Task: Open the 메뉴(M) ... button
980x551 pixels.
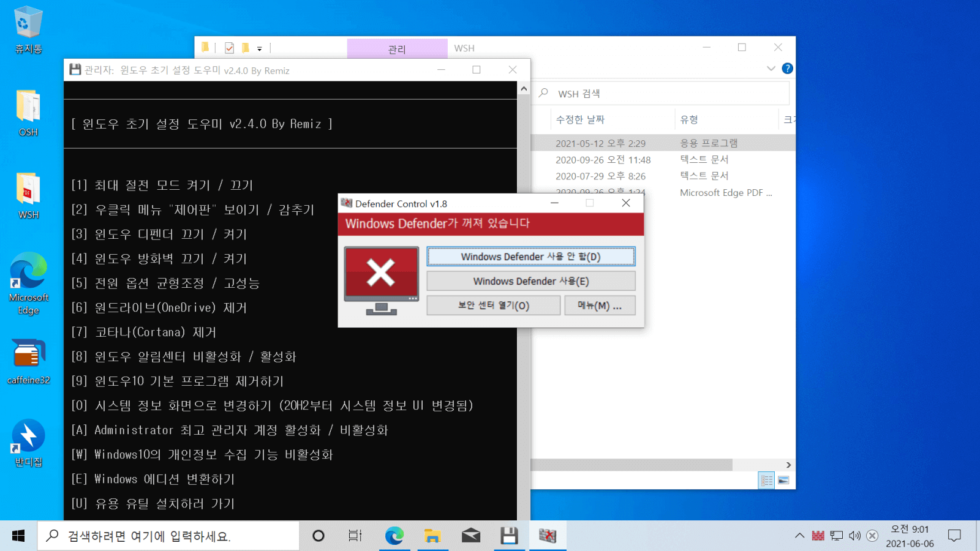Action: coord(600,305)
